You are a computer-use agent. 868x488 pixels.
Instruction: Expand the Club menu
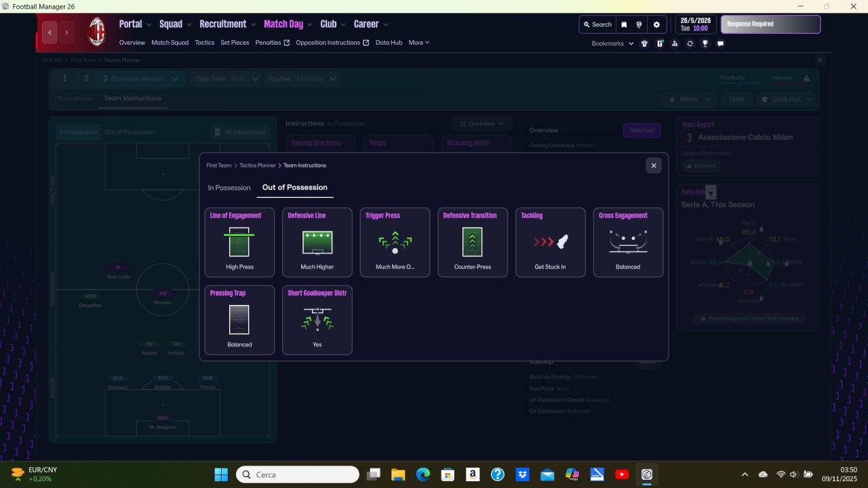point(332,24)
